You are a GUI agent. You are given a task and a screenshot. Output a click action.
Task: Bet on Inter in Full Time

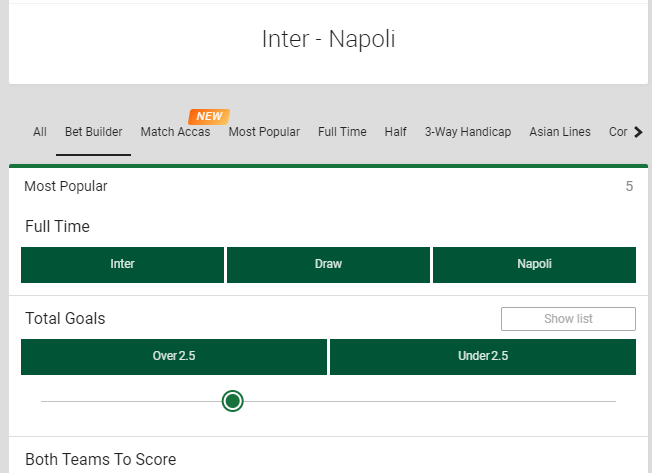pyautogui.click(x=122, y=265)
